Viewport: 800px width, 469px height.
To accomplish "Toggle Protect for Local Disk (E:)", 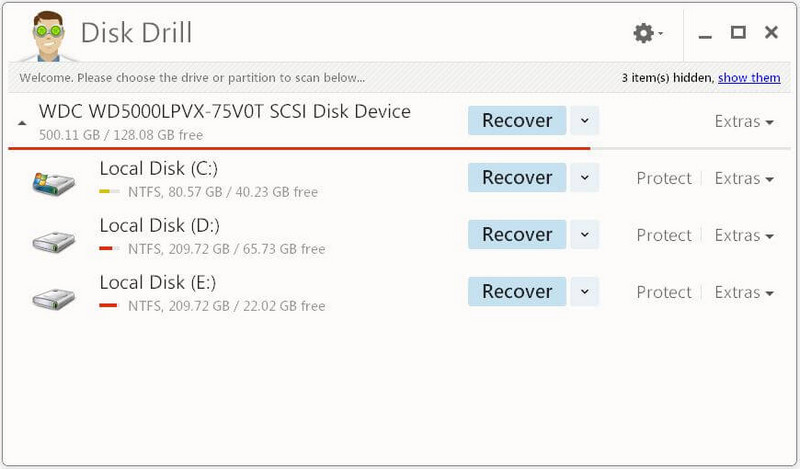I will coord(664,292).
